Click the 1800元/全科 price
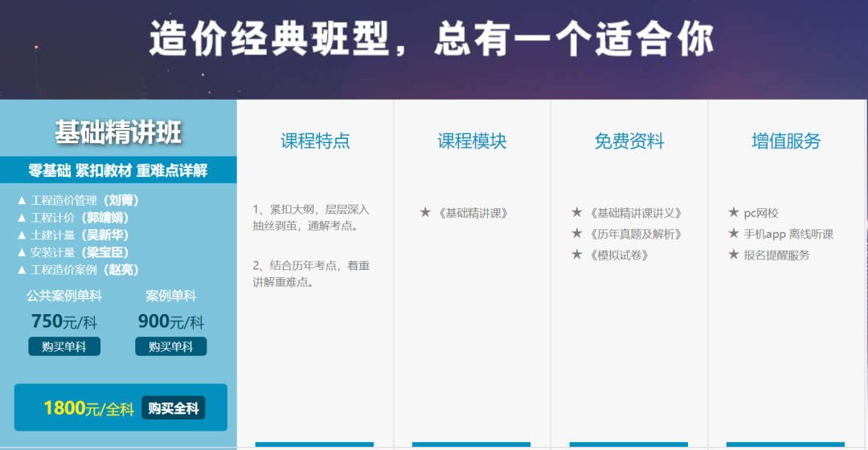Viewport: 868px width, 450px height. pyautogui.click(x=88, y=408)
